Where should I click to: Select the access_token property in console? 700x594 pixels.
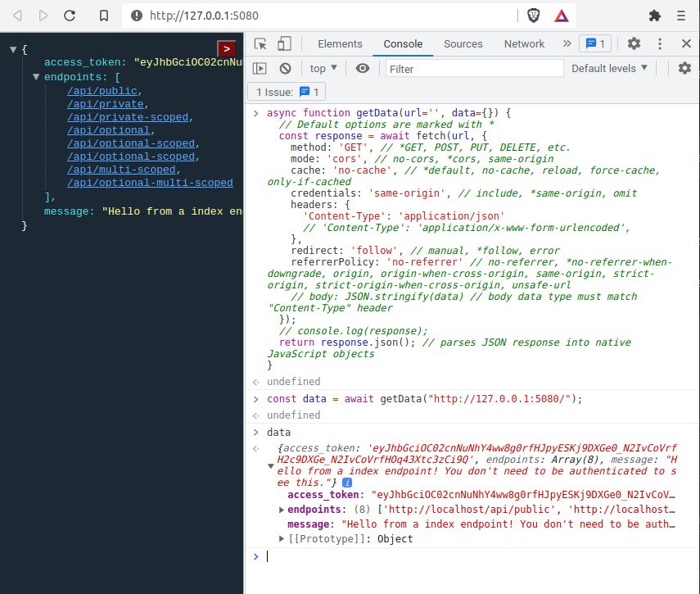coord(323,495)
